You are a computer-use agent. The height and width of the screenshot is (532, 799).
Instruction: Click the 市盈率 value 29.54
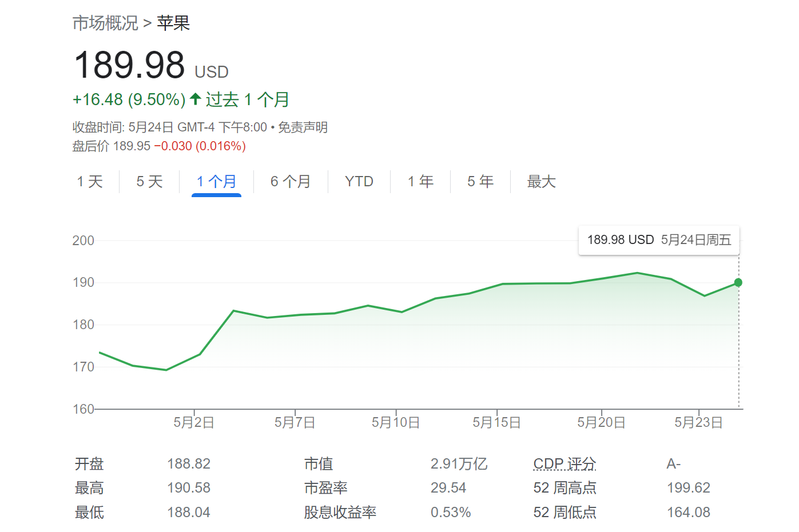coord(450,487)
